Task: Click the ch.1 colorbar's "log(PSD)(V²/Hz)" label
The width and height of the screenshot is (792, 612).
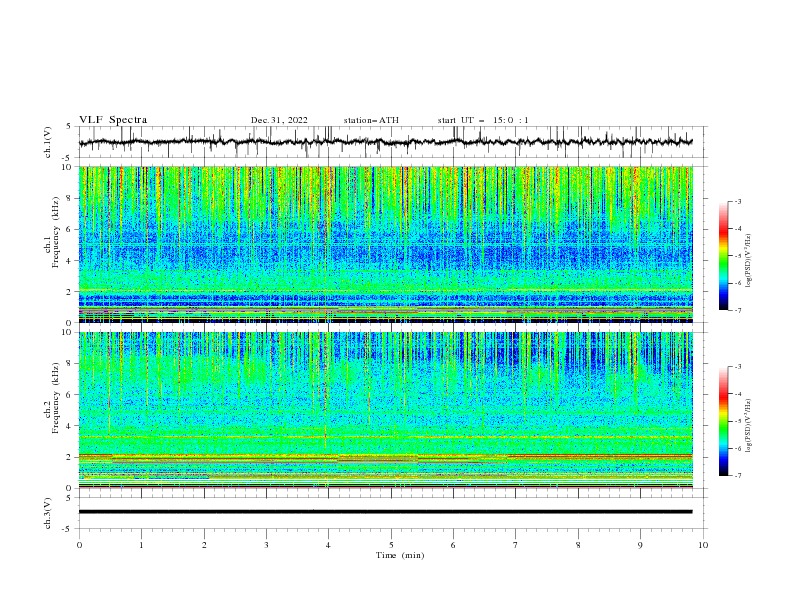Action: (x=748, y=261)
